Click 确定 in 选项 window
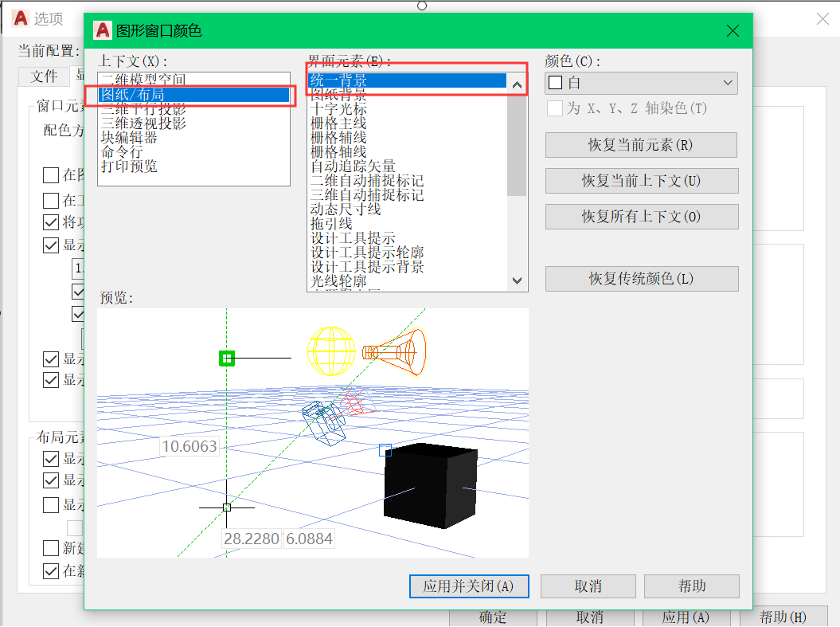This screenshot has width=840, height=627. (492, 617)
